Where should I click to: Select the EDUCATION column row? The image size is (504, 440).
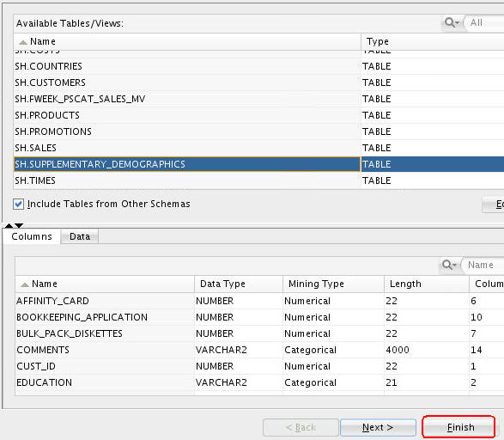click(259, 382)
